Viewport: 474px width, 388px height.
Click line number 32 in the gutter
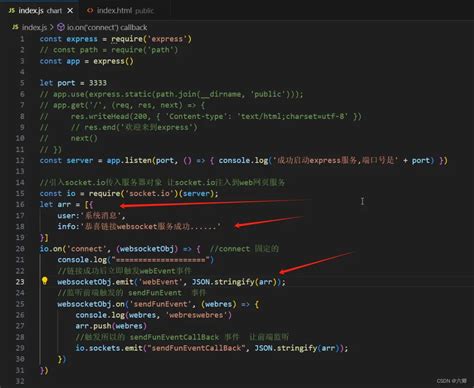[20, 381]
